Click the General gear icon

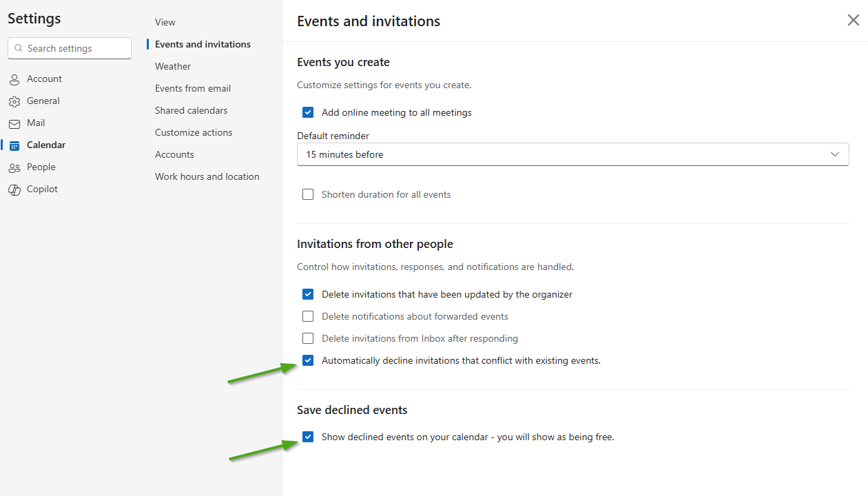coord(14,101)
